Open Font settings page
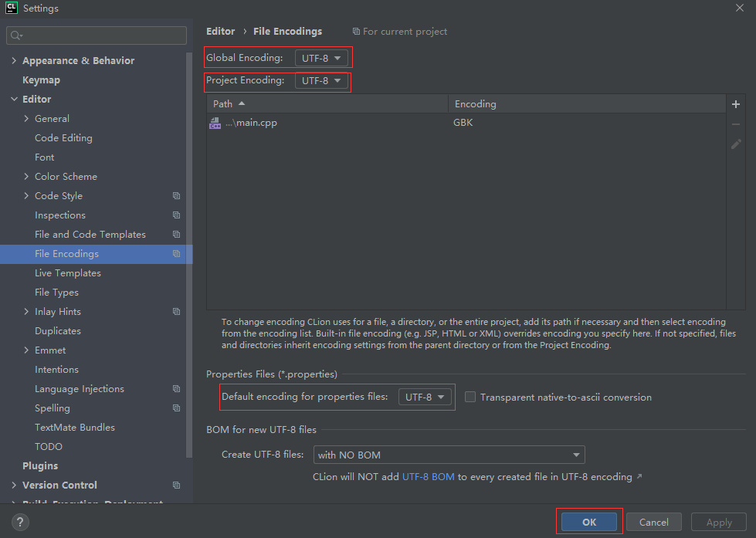The height and width of the screenshot is (538, 756). (x=44, y=157)
